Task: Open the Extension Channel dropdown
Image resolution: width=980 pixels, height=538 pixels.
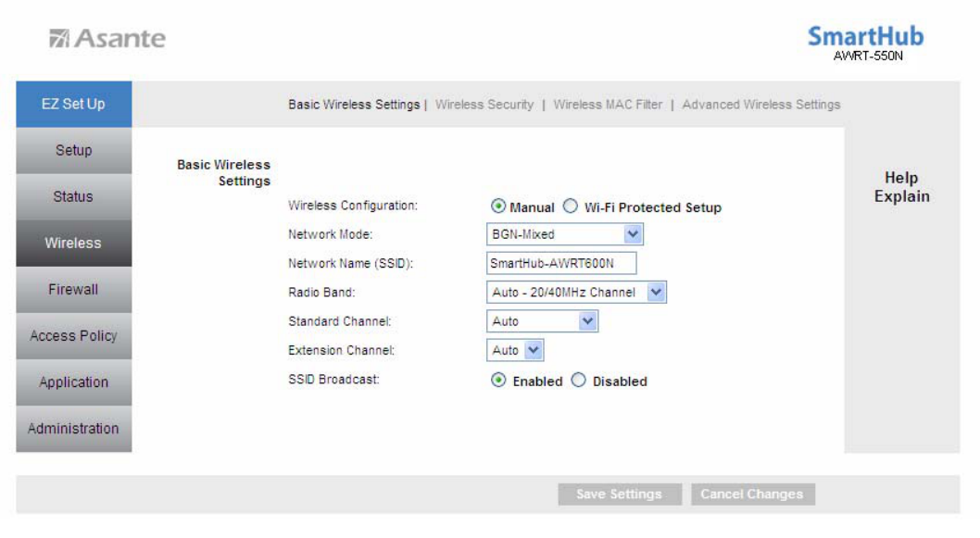Action: (515, 351)
